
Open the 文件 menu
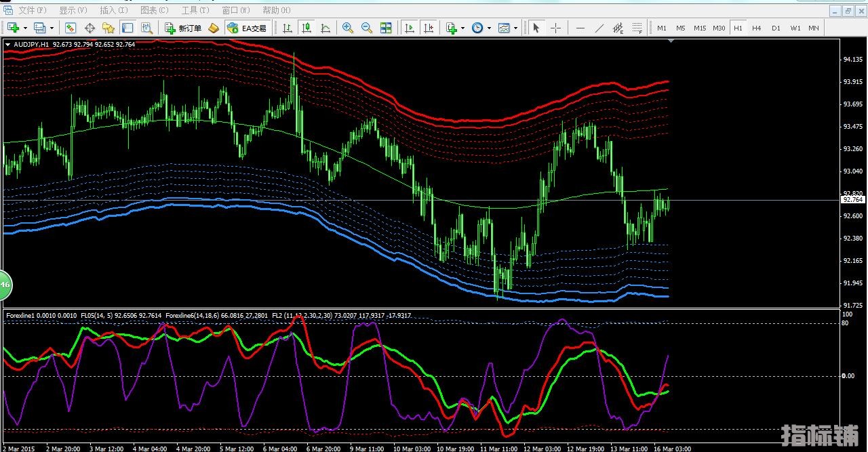pos(33,10)
